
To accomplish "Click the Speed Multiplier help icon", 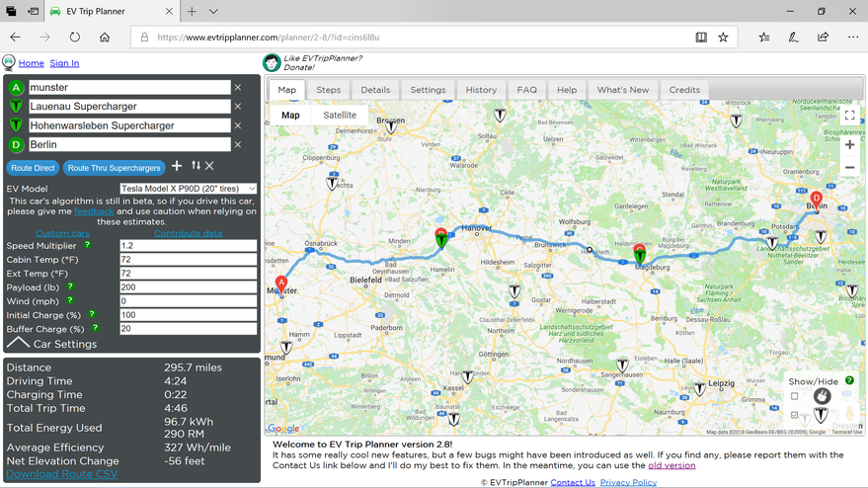I will [x=87, y=245].
